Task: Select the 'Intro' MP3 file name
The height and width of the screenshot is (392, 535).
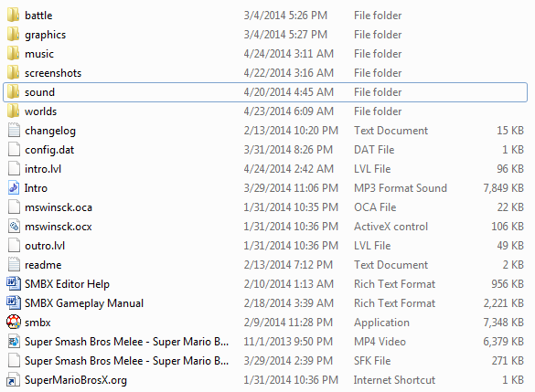Action: [x=36, y=188]
